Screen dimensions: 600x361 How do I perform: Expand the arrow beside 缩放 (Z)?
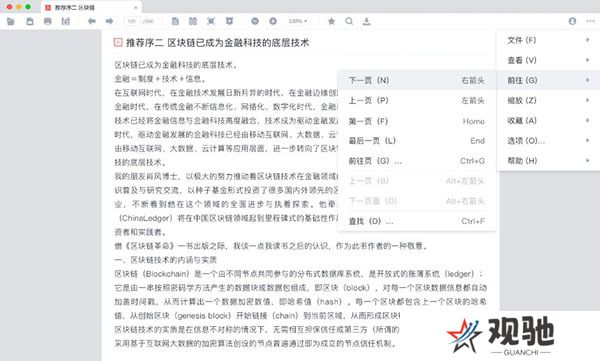(587, 100)
